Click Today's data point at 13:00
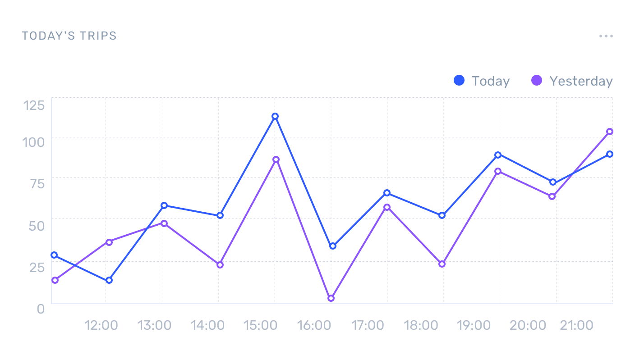This screenshot has width=635, height=364. tap(164, 205)
